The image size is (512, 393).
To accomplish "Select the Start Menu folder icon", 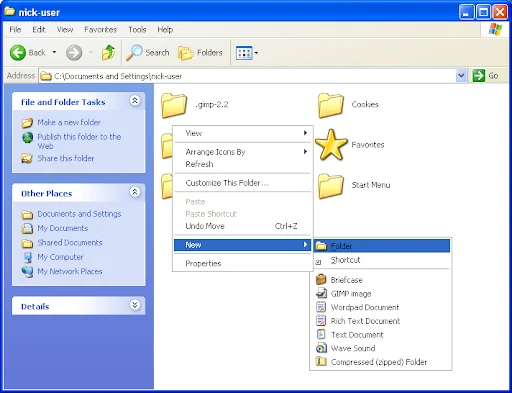I will click(x=331, y=186).
